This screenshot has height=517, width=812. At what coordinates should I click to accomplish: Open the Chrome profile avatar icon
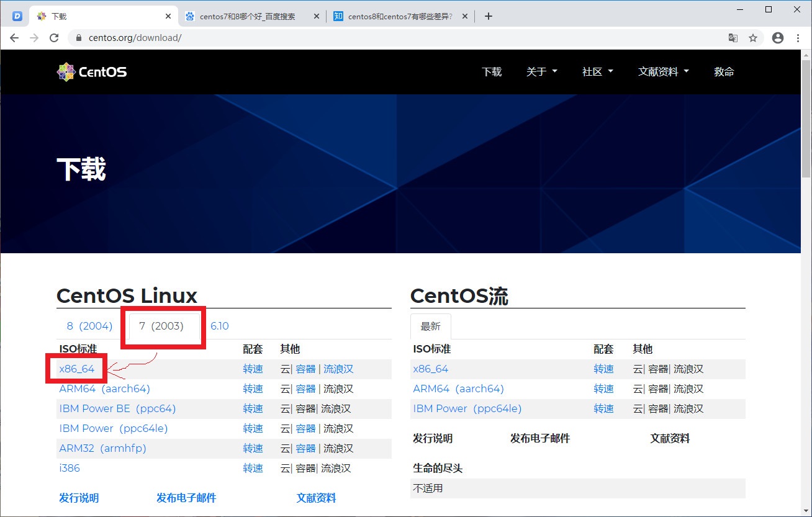tap(778, 38)
